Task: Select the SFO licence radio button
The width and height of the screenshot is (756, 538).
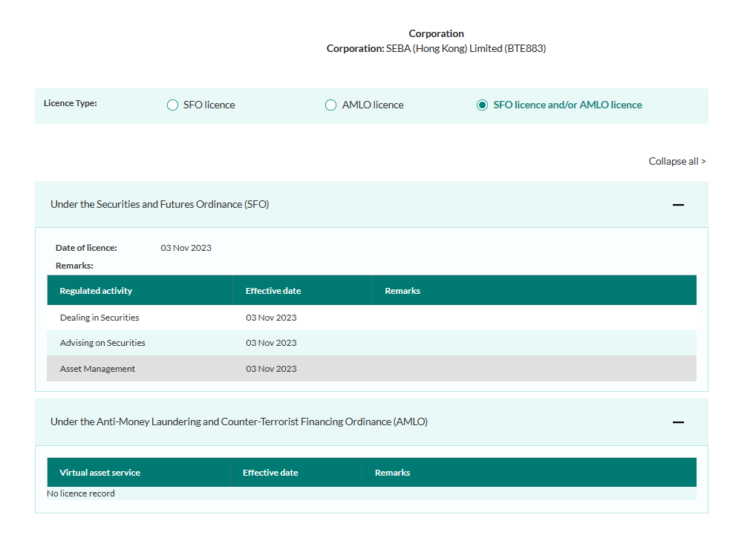Action: tap(172, 105)
